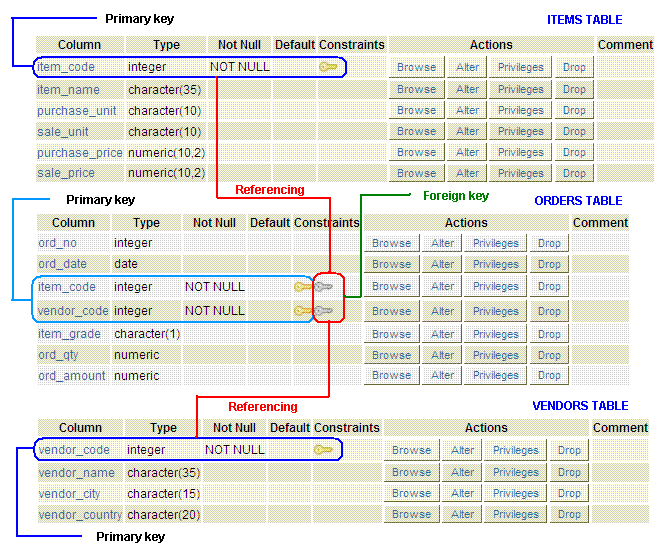Alter the ord_date column

[442, 264]
